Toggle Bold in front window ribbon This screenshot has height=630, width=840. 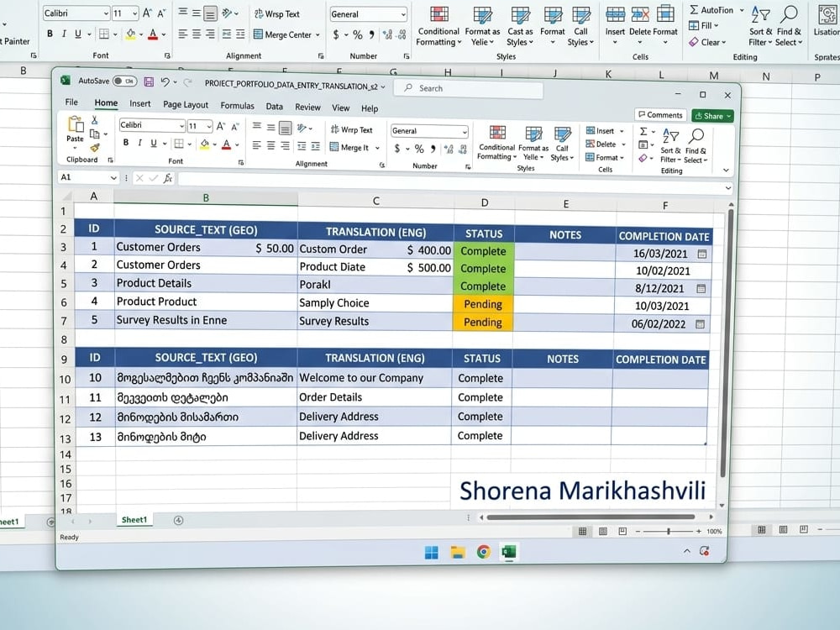pyautogui.click(x=126, y=143)
